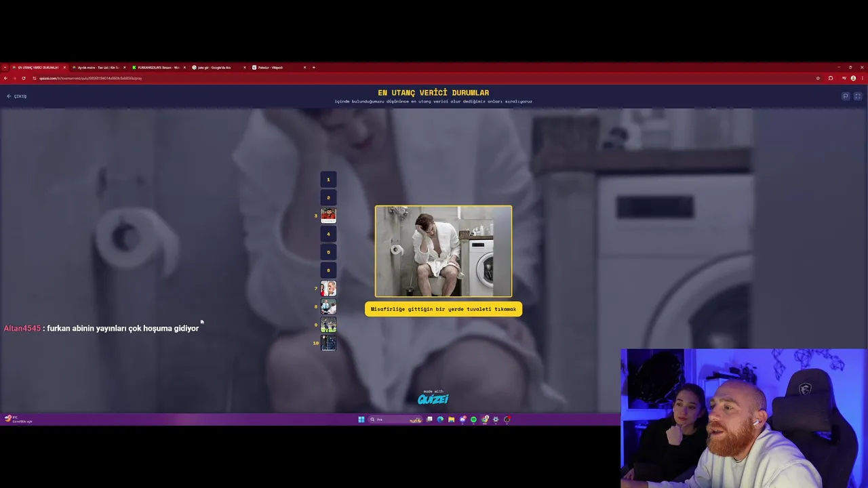Bookmark this page with the star icon
868x488 pixels.
pos(818,78)
